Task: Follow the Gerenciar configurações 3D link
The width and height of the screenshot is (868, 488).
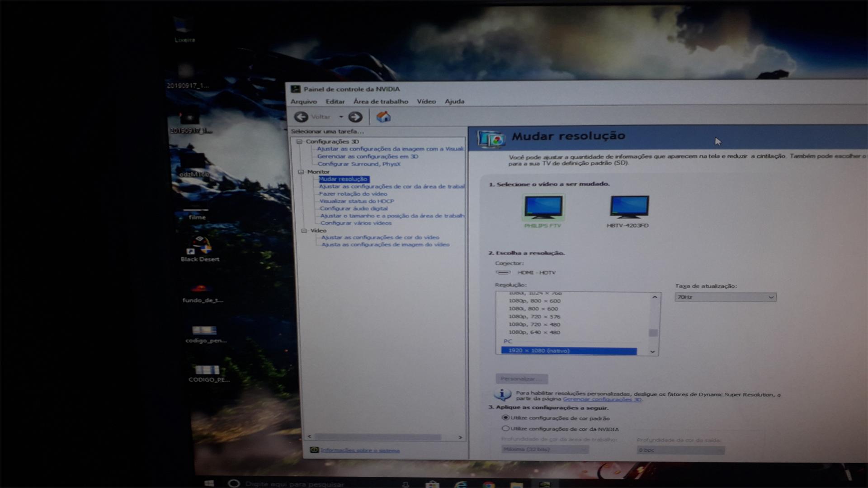Action: coord(602,399)
